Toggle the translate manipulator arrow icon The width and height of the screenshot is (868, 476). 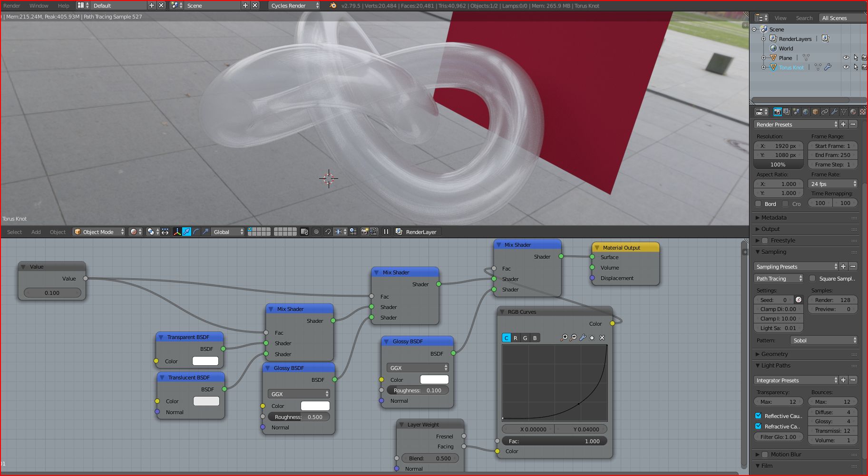coord(187,232)
